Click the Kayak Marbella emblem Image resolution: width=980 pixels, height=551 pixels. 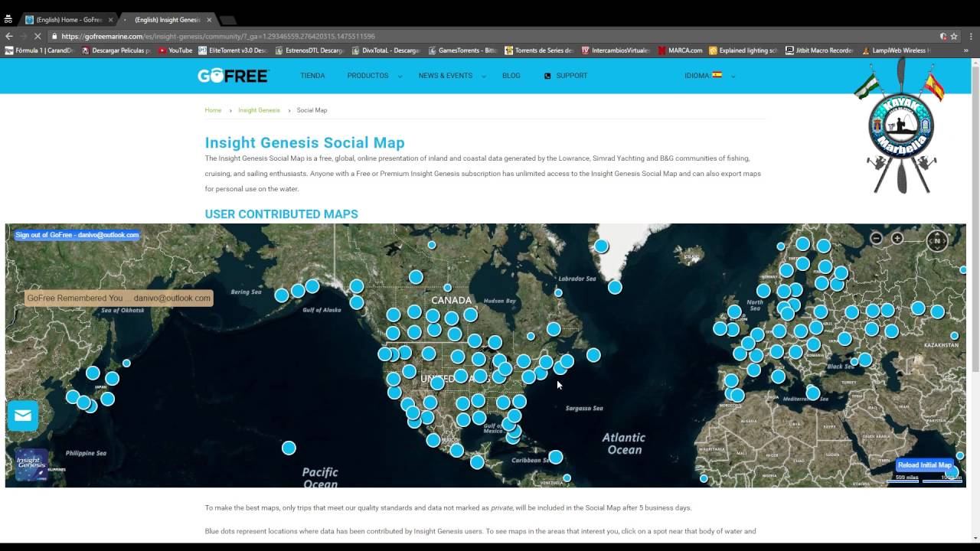[x=900, y=126]
